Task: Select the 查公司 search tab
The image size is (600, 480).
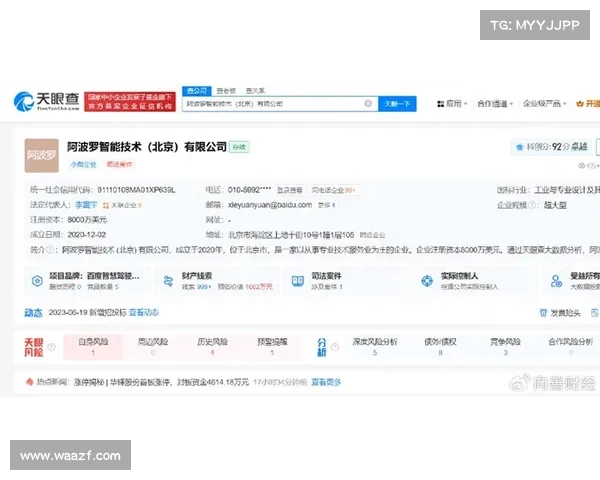Action: 197,90
